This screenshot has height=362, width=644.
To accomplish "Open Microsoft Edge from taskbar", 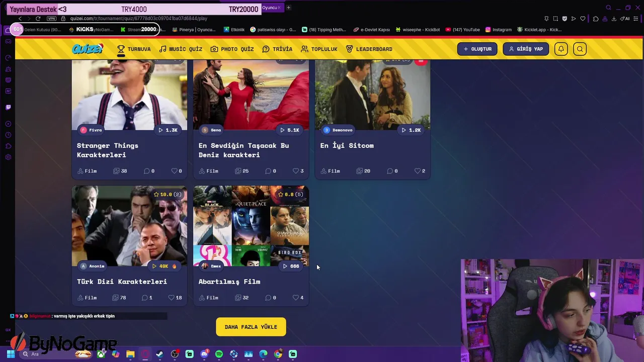I will [263, 354].
